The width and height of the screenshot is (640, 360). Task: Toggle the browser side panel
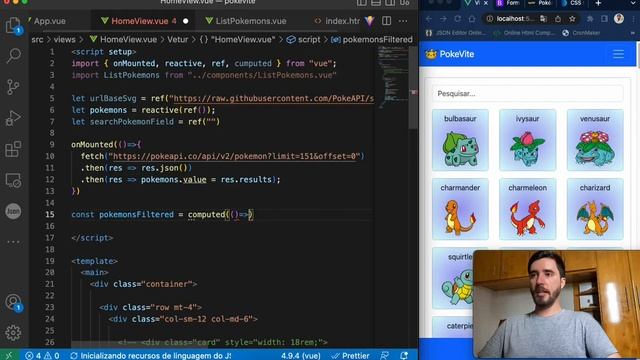[604, 19]
